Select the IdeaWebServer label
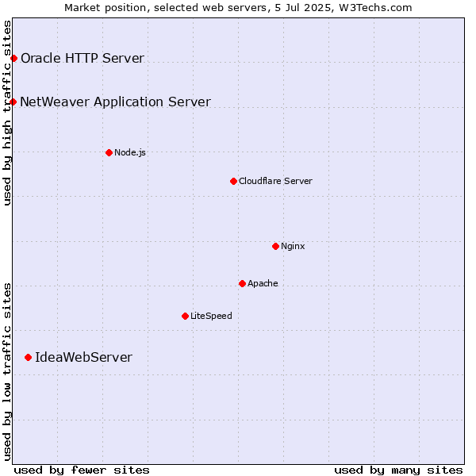Screen dimensions: 476x476 coord(84,357)
